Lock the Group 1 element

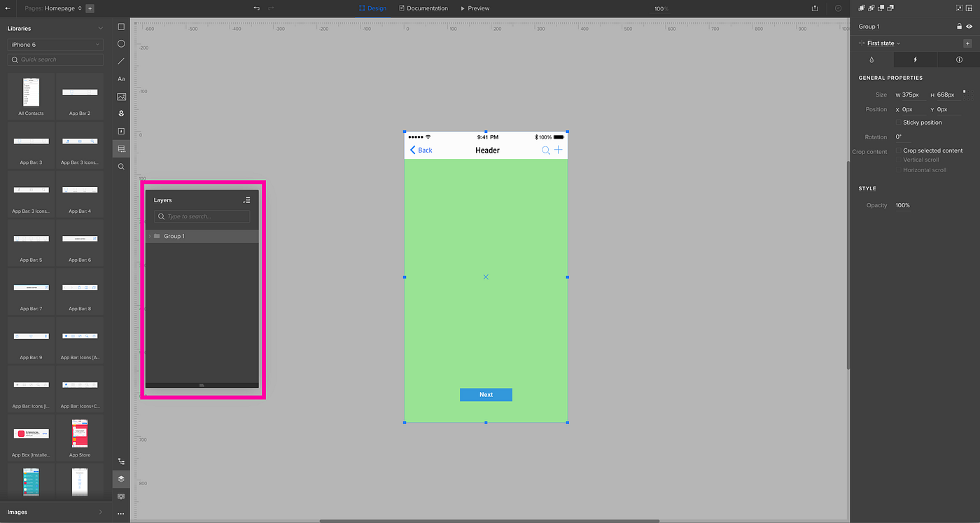tap(959, 27)
